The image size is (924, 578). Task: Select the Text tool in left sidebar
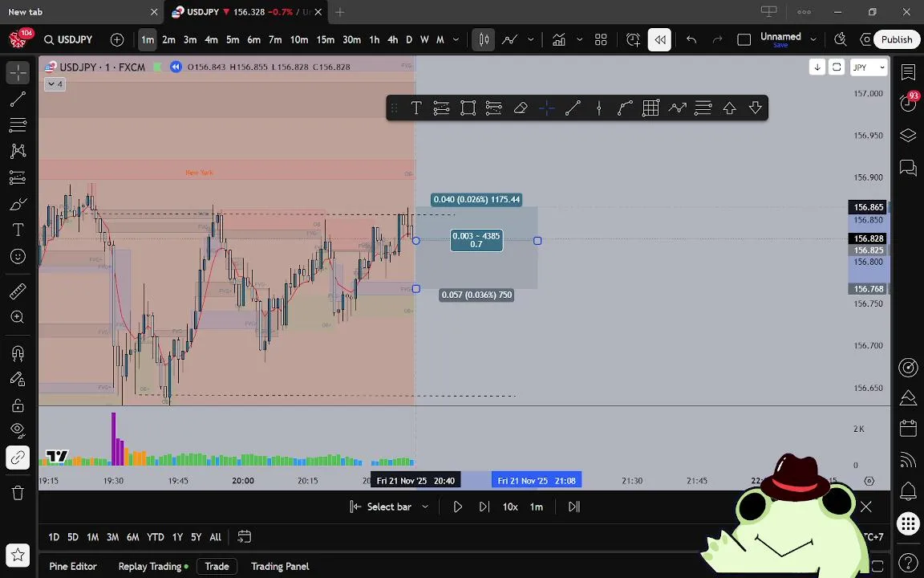[18, 230]
